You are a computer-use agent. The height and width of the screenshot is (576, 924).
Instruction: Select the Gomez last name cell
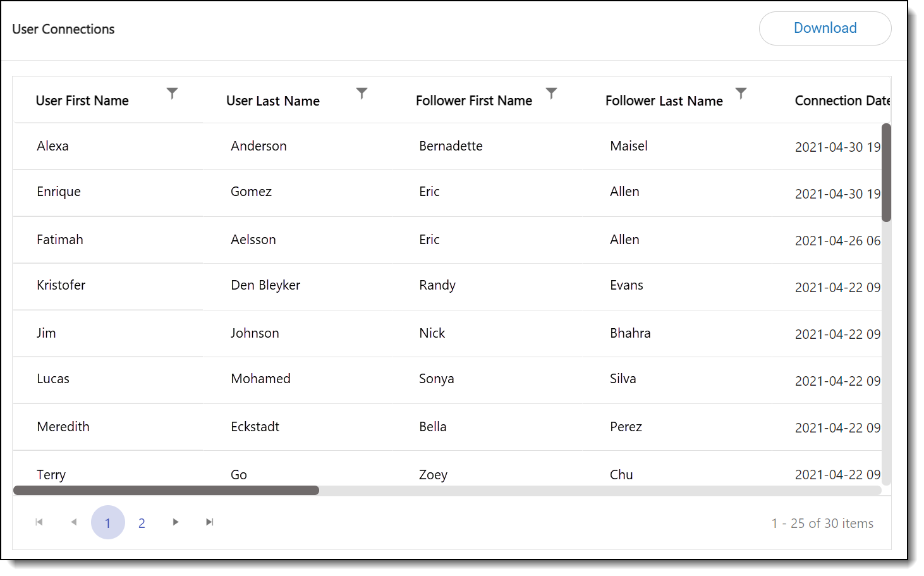coord(251,192)
